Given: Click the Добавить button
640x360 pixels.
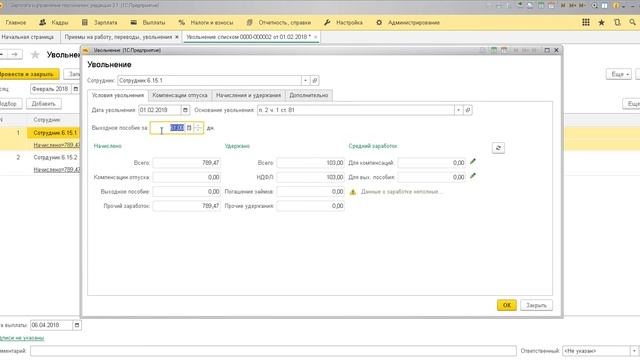Looking at the screenshot, I should 44,104.
